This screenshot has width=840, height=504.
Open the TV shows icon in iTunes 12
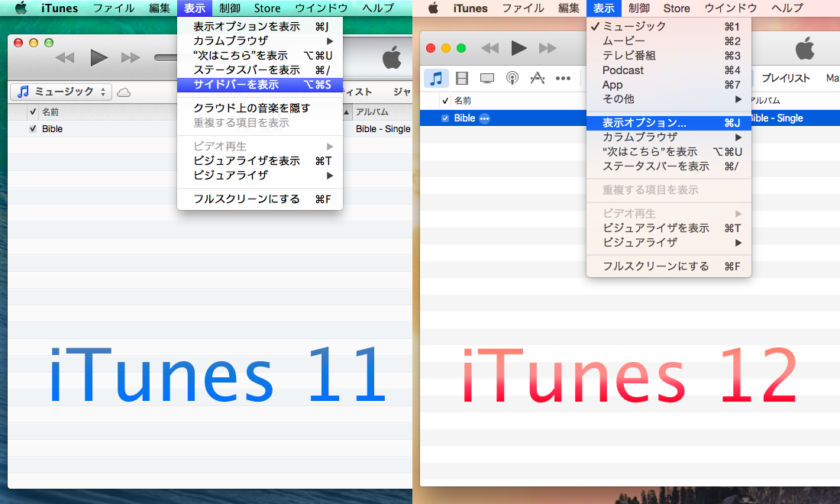point(487,79)
